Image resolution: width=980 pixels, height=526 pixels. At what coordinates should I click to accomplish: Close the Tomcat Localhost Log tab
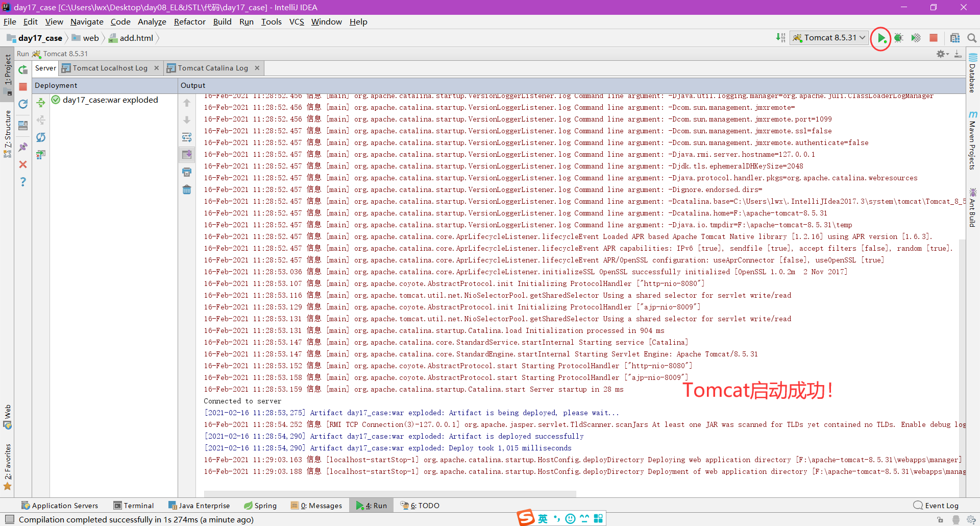156,68
